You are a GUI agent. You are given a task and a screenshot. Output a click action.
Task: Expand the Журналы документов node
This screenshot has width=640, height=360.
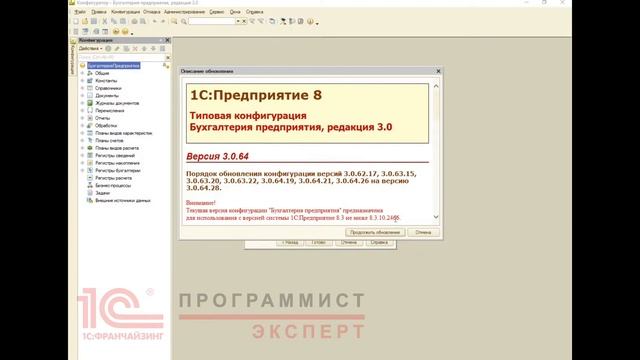tap(82, 103)
